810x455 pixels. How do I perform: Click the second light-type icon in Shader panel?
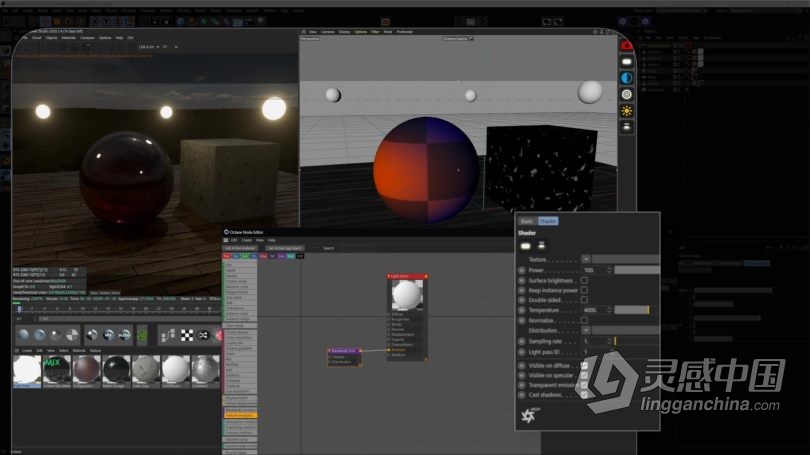point(541,245)
